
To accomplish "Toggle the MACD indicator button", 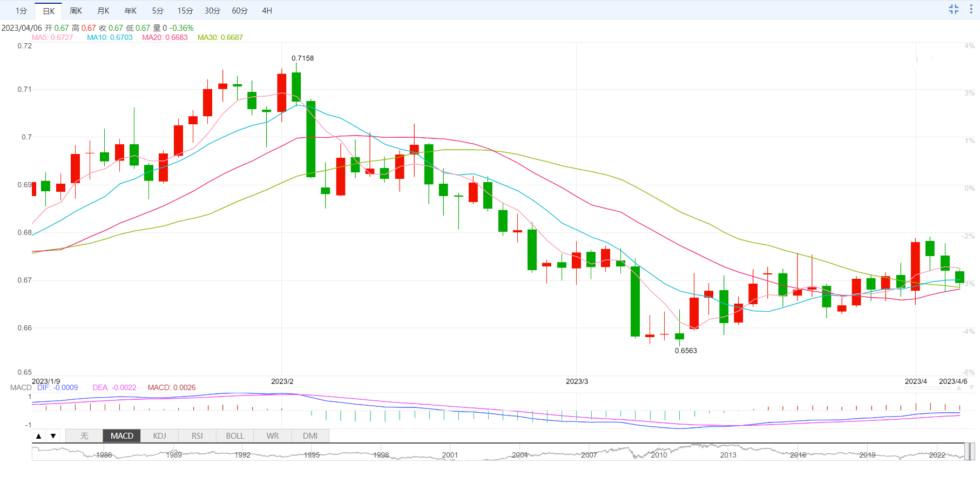I will [x=122, y=436].
